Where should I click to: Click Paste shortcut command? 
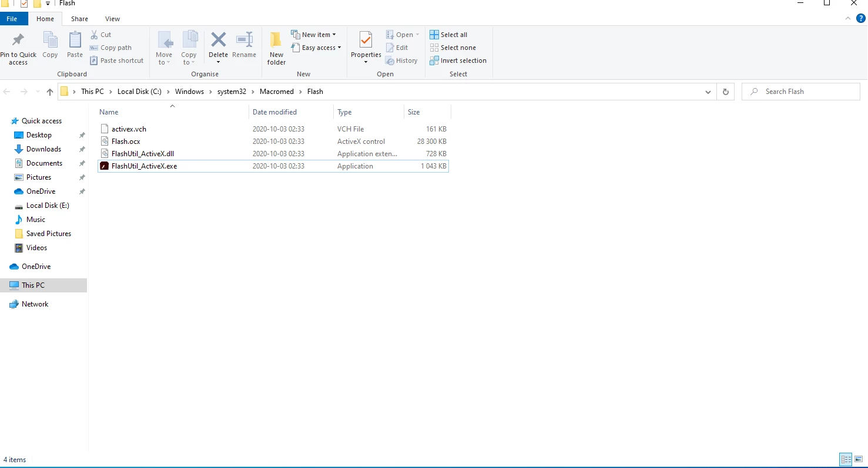[x=116, y=60]
